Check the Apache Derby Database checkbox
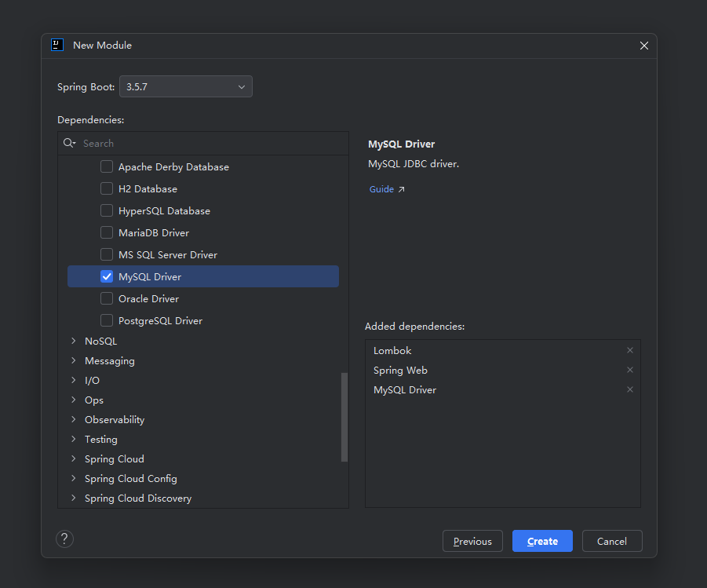This screenshot has height=588, width=707. pos(107,166)
